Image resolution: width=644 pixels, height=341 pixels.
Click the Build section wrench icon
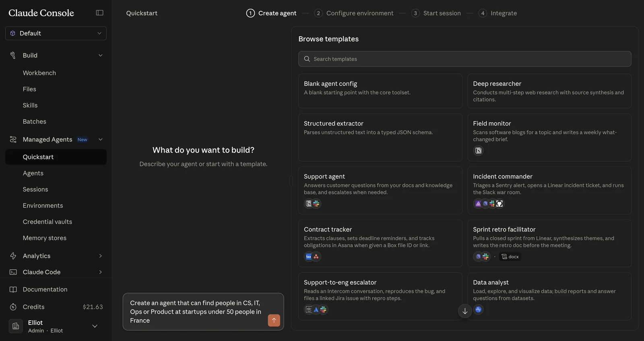pos(13,55)
